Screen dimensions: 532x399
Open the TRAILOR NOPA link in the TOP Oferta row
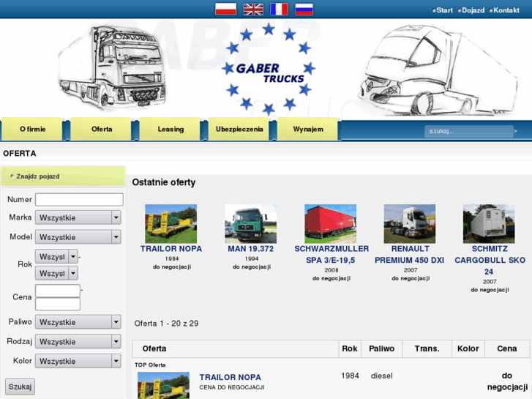[x=231, y=377]
